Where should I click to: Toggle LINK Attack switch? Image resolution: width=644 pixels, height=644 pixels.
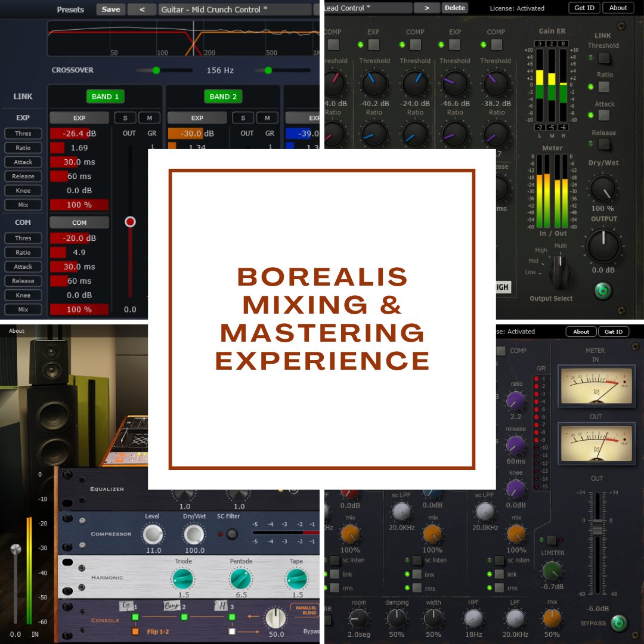[603, 116]
